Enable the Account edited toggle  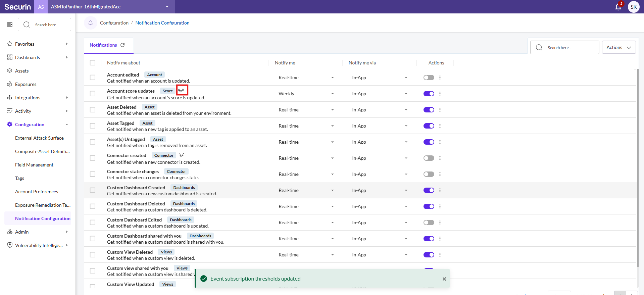[429, 78]
